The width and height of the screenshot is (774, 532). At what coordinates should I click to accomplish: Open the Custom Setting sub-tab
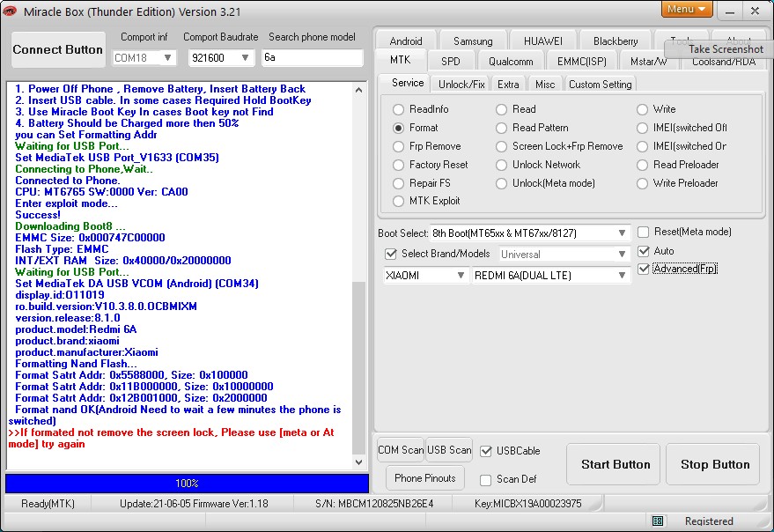point(601,84)
